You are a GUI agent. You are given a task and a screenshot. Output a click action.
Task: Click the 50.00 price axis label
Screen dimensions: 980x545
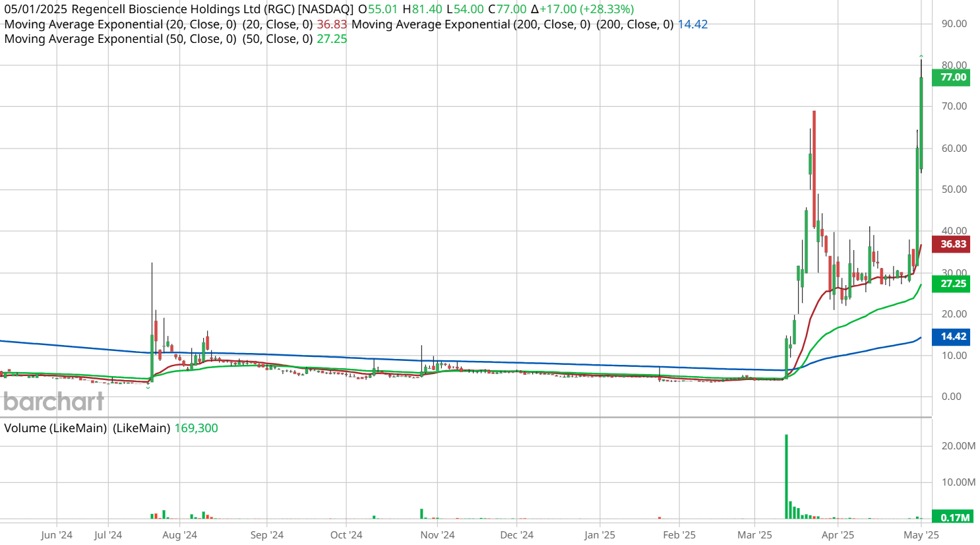tap(954, 189)
